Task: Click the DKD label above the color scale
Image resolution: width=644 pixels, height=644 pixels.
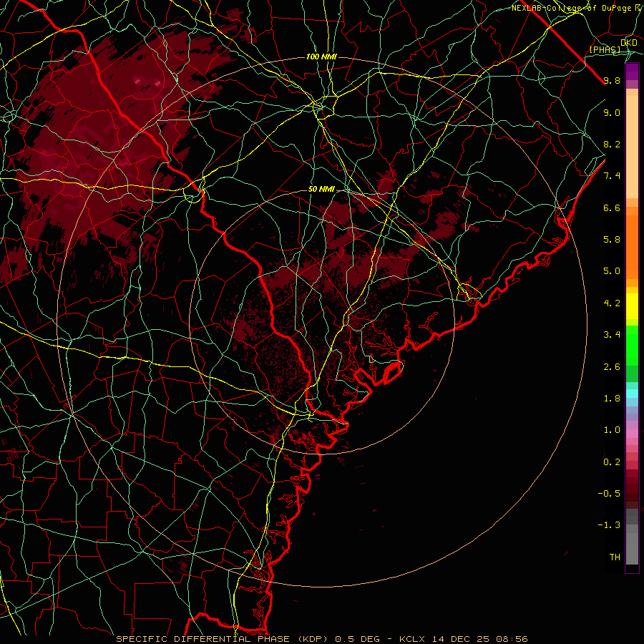Action: 629,43
